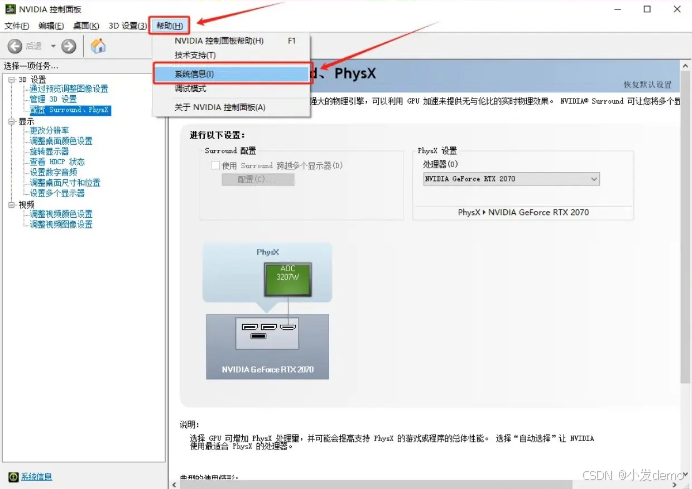Click the 帮助(H) menu

pyautogui.click(x=169, y=26)
